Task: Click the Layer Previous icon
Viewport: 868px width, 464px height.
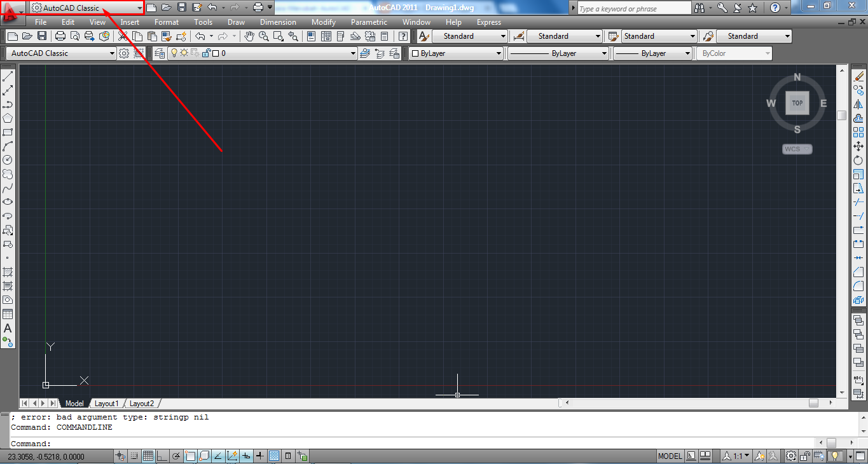Action: [x=380, y=53]
